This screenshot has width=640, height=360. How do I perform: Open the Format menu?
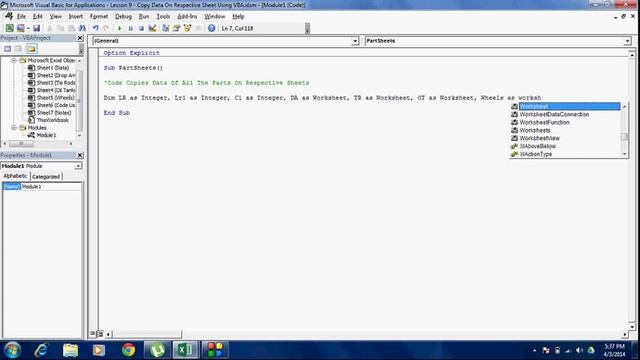(99, 16)
